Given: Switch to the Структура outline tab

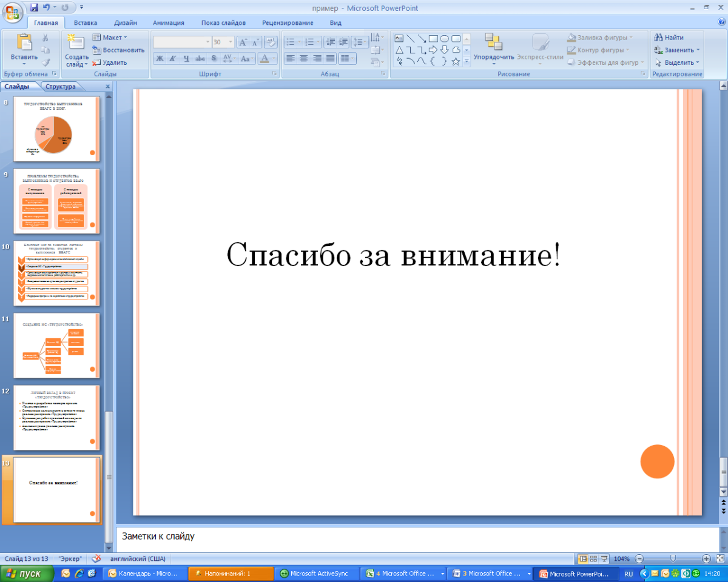Looking at the screenshot, I should pos(60,87).
